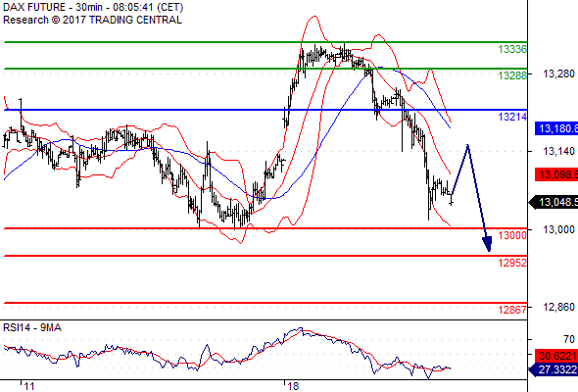Select the 12867 support level label

coord(512,310)
